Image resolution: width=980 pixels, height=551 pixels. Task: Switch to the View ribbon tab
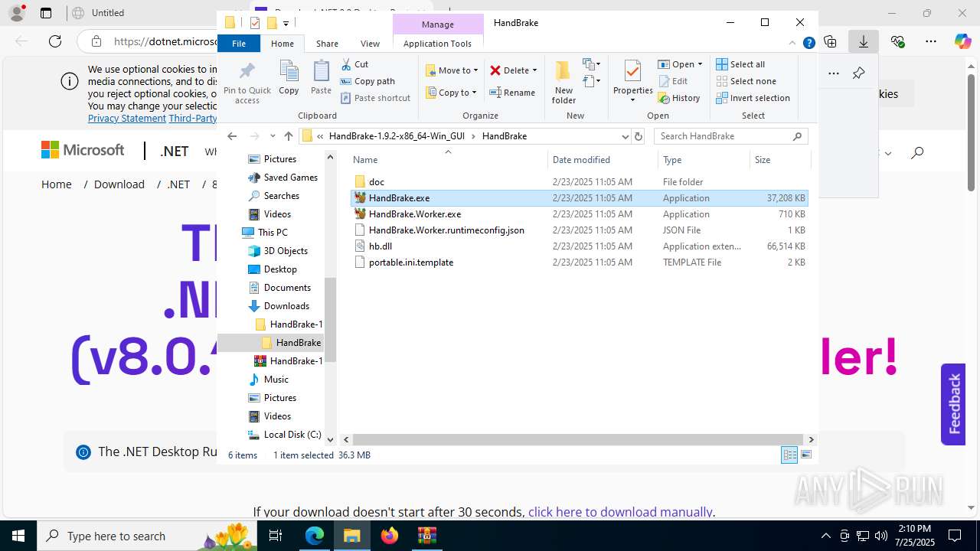(370, 44)
